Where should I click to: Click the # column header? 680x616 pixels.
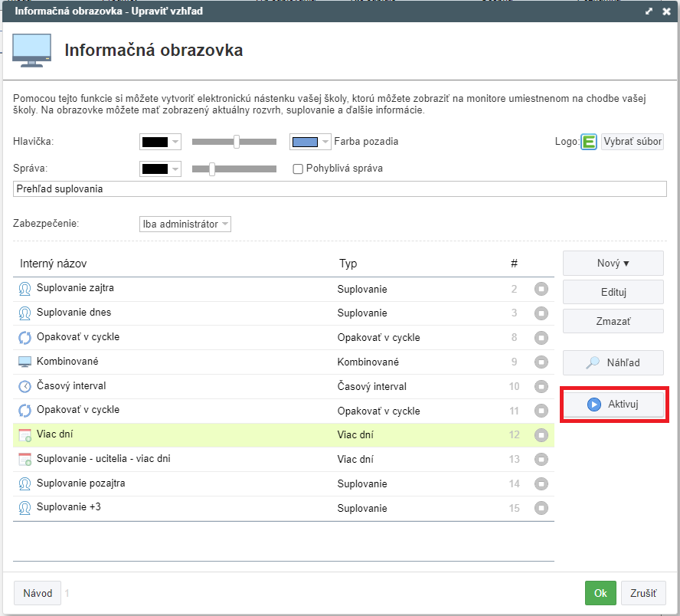tap(514, 264)
